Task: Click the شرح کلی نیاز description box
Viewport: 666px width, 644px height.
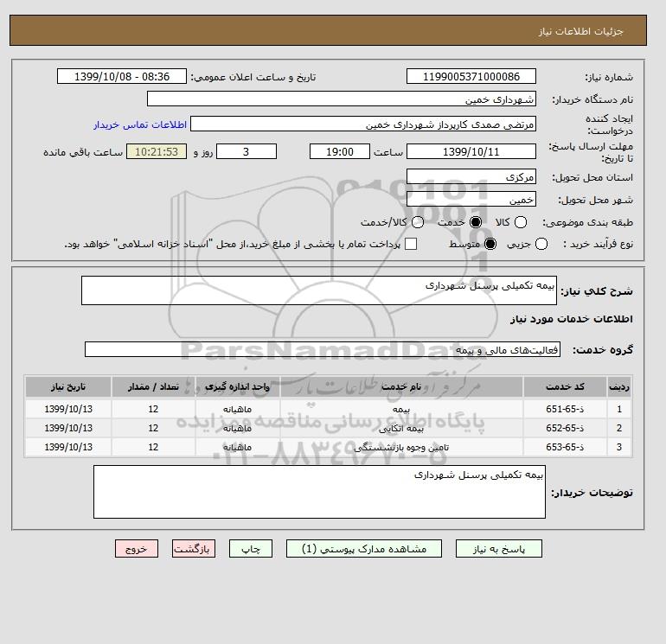Action: click(319, 290)
